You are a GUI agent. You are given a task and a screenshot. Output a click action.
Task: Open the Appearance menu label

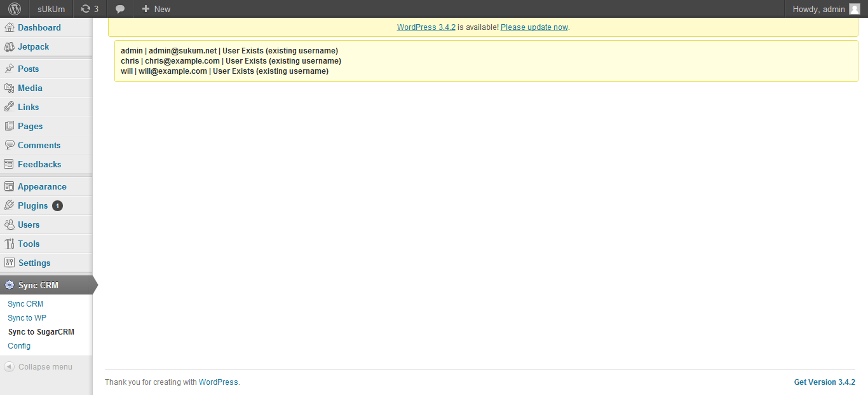tap(42, 186)
